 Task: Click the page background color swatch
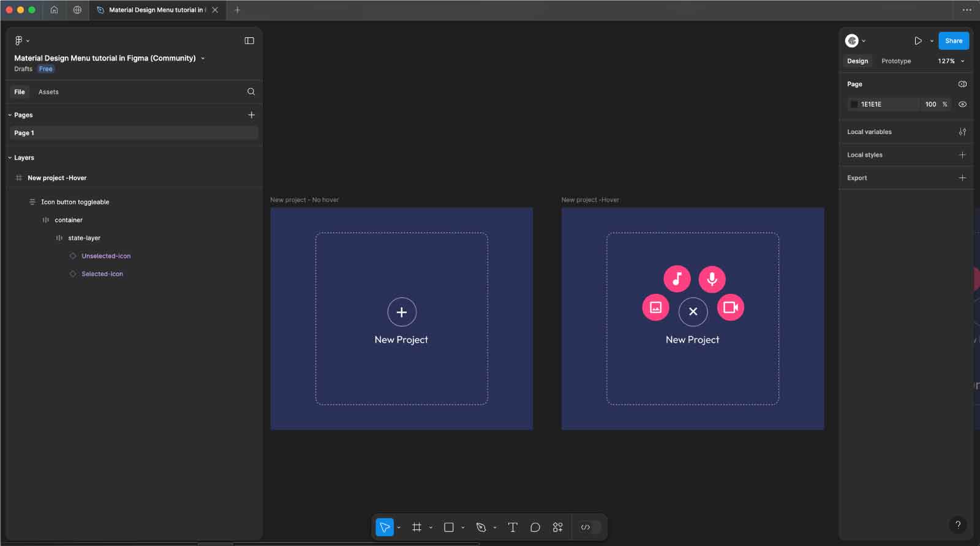[x=854, y=104]
